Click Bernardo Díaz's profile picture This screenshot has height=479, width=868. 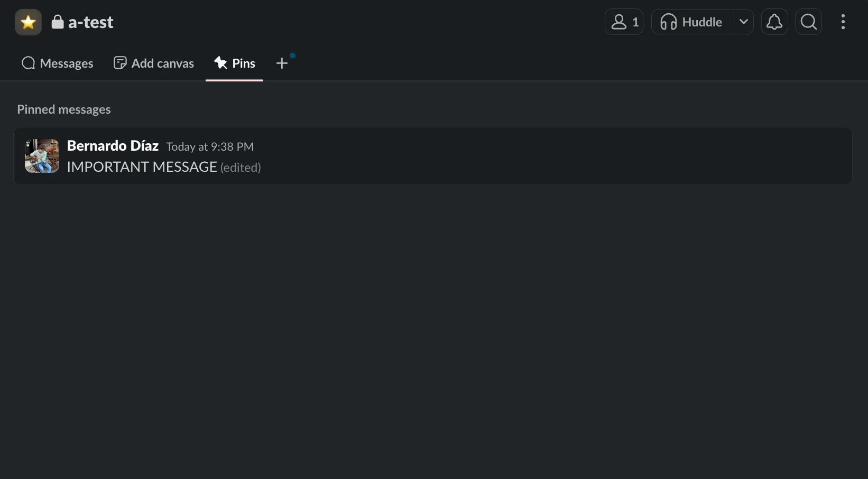click(x=42, y=156)
